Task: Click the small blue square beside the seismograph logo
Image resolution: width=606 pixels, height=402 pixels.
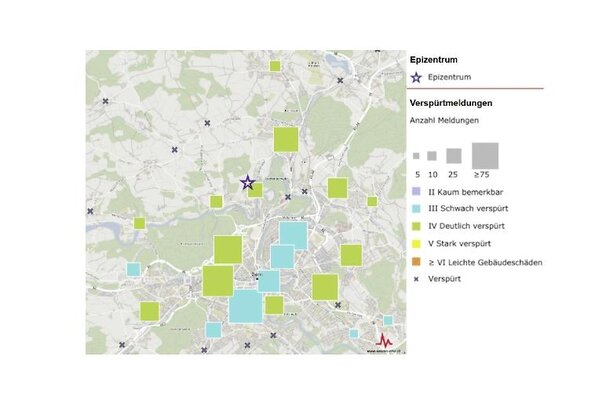Action: [x=388, y=321]
